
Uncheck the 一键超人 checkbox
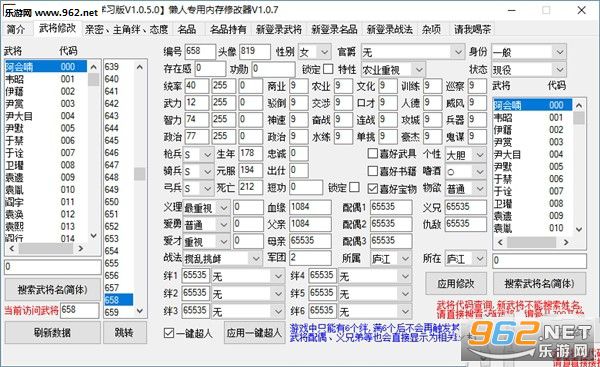pos(168,333)
